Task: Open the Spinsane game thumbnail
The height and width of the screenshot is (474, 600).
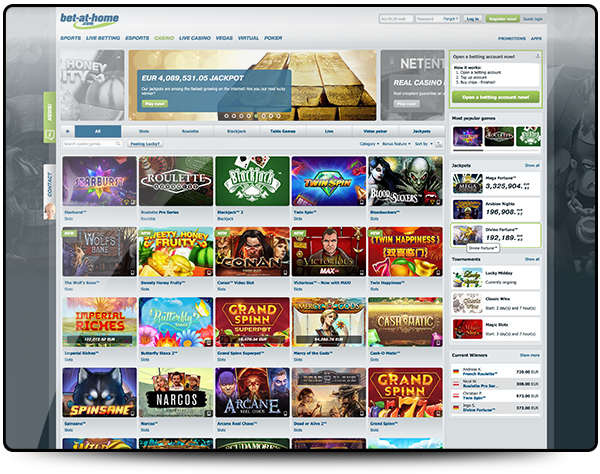Action: pyautogui.click(x=99, y=393)
